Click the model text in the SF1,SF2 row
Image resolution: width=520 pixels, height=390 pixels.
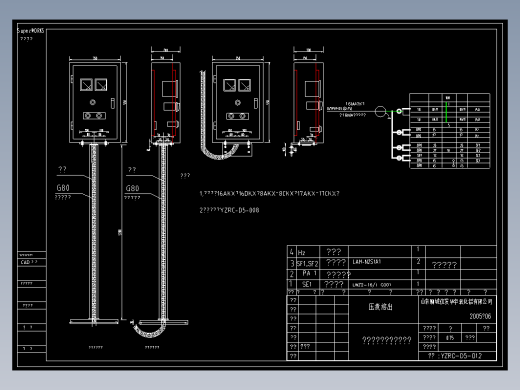[x=367, y=262]
